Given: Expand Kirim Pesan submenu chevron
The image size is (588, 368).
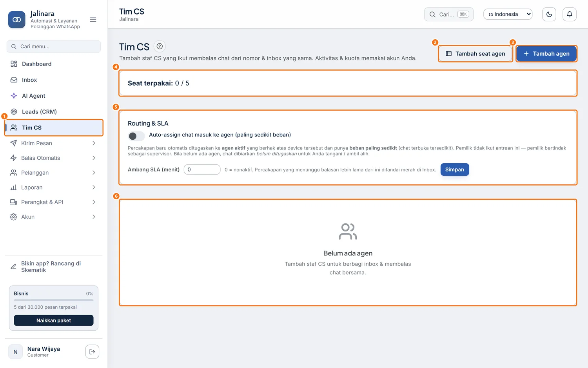Looking at the screenshot, I should 94,143.
